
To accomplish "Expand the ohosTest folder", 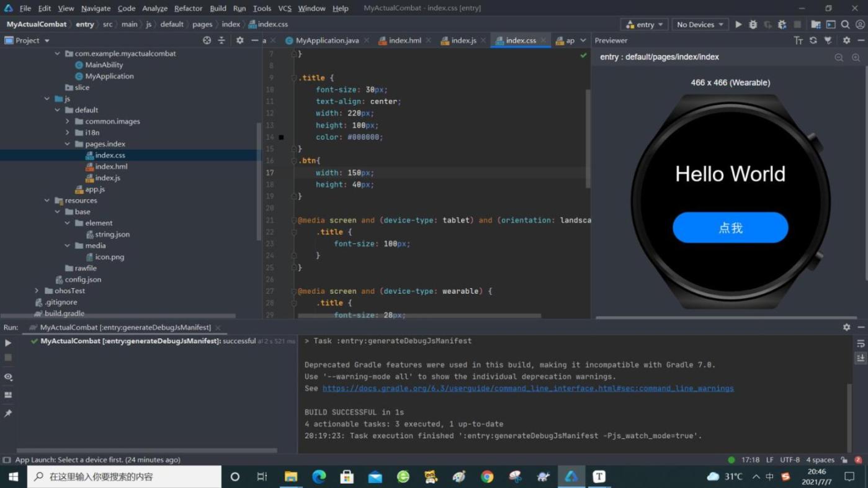I will 37,291.
